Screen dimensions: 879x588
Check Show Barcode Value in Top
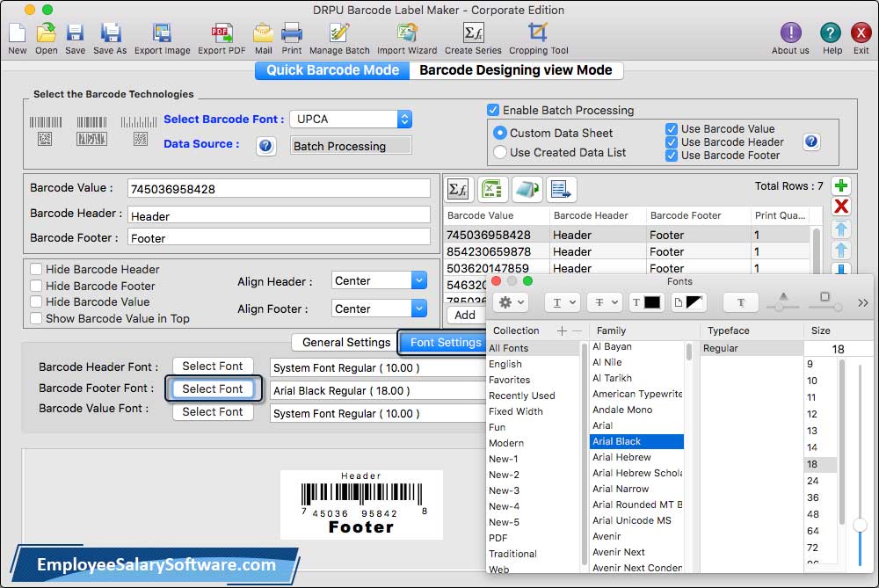(36, 318)
